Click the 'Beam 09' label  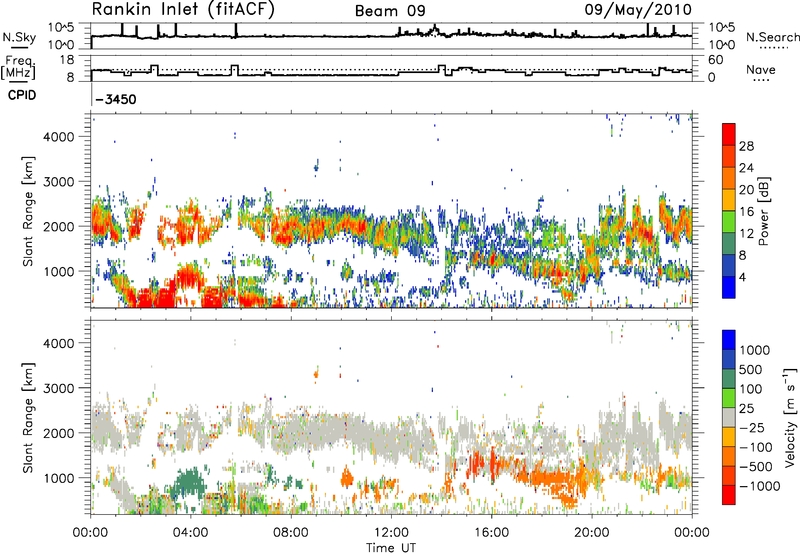[390, 11]
